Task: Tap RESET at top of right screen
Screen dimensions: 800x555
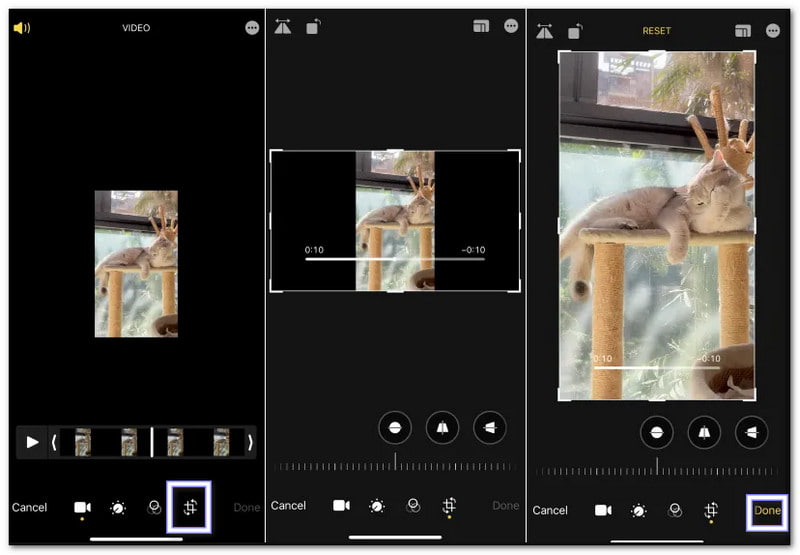Action: [x=657, y=31]
